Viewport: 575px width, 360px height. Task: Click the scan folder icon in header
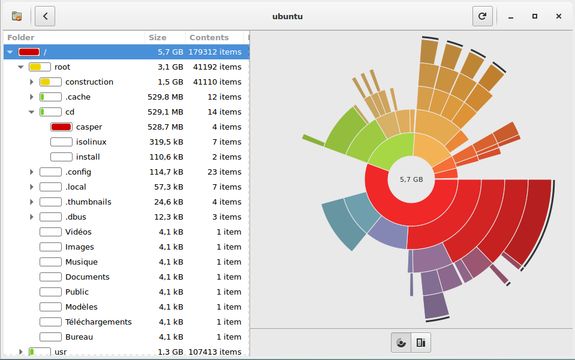click(17, 16)
